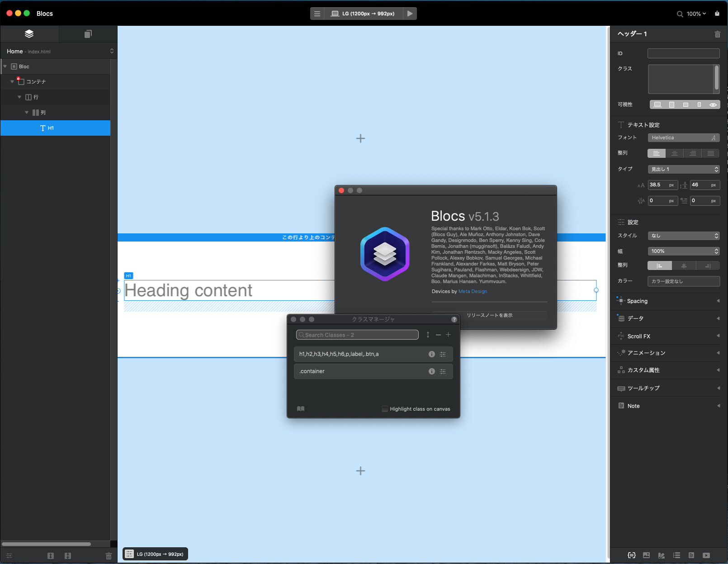This screenshot has height=564, width=728.
Task: Open the カラー設定なし color picker
Action: click(x=683, y=281)
